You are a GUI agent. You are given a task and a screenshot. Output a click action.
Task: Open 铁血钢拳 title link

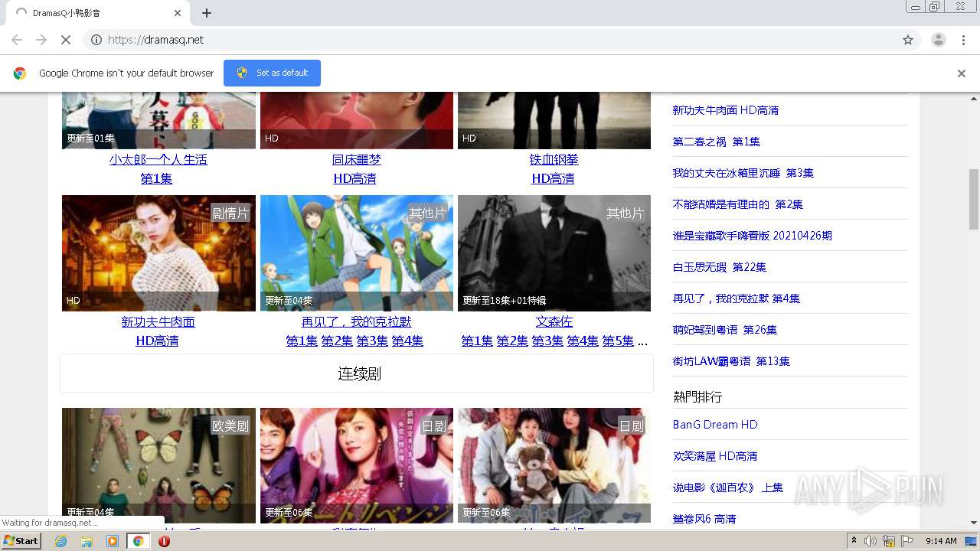(554, 159)
